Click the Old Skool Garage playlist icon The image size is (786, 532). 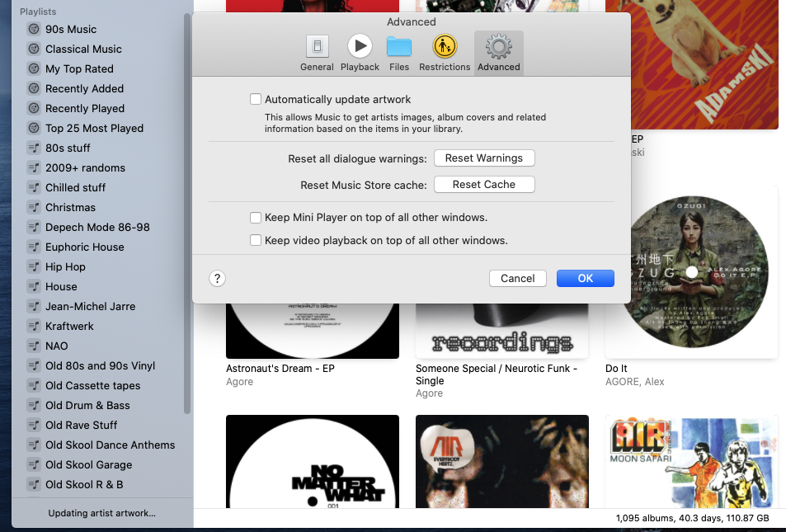(x=34, y=465)
